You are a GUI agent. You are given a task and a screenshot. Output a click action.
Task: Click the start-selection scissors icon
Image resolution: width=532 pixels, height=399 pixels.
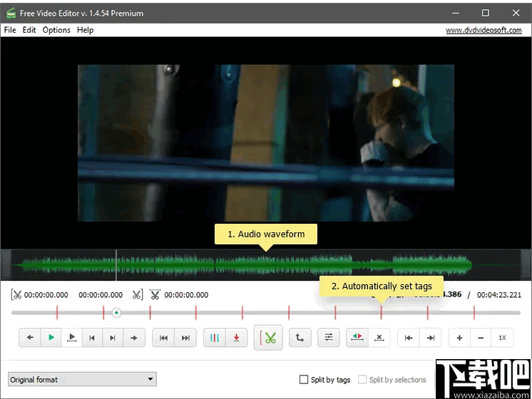tap(16, 294)
